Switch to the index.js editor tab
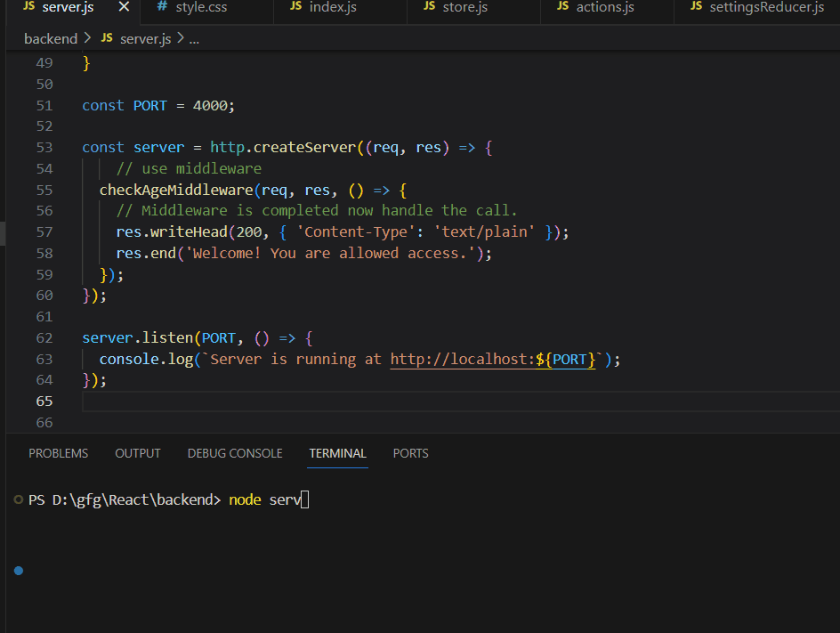 (332, 7)
